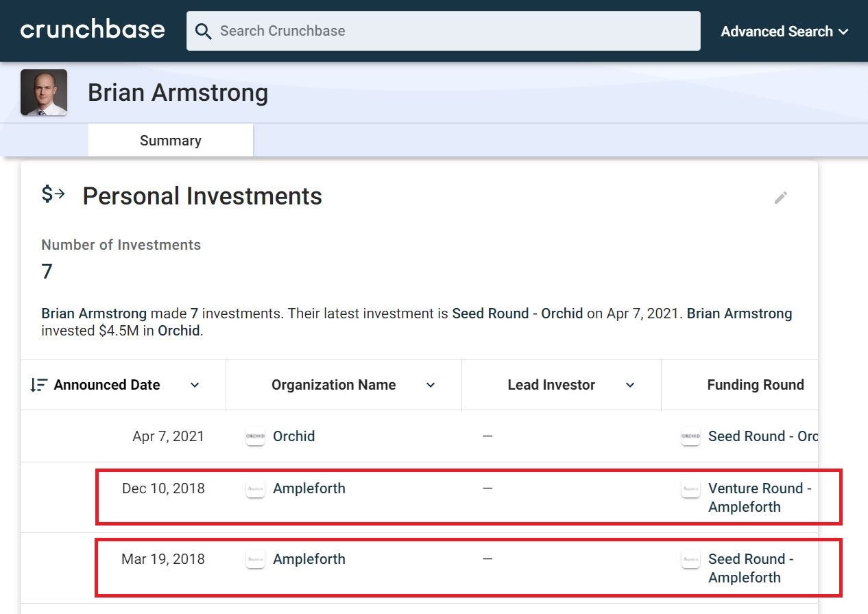Viewport: 868px width, 614px height.
Task: Click the Lead Investor column header text
Action: pos(551,385)
